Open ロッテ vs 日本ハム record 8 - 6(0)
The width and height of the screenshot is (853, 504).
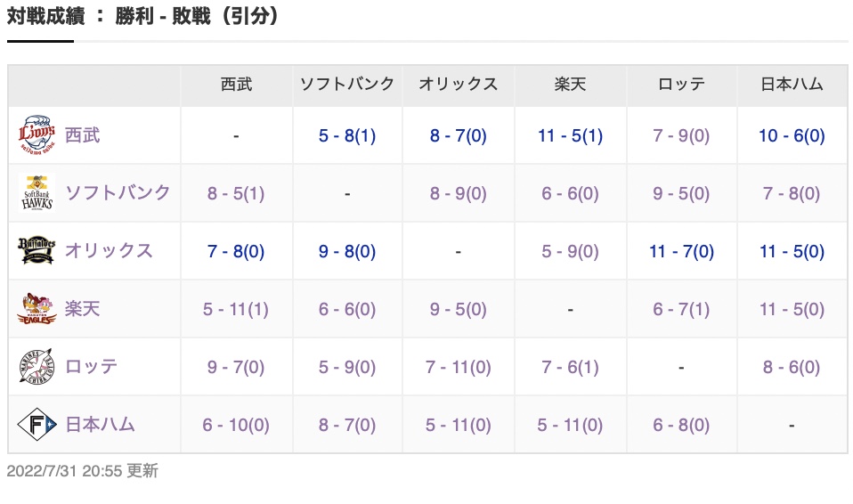tap(792, 367)
